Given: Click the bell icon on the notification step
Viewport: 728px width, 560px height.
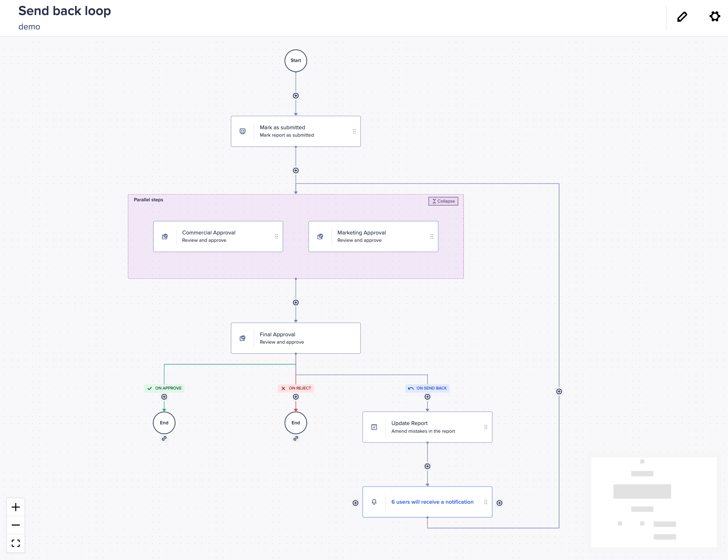Looking at the screenshot, I should (x=374, y=502).
